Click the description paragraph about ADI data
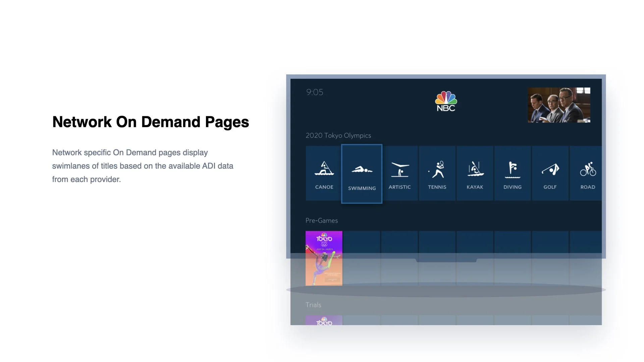 143,166
